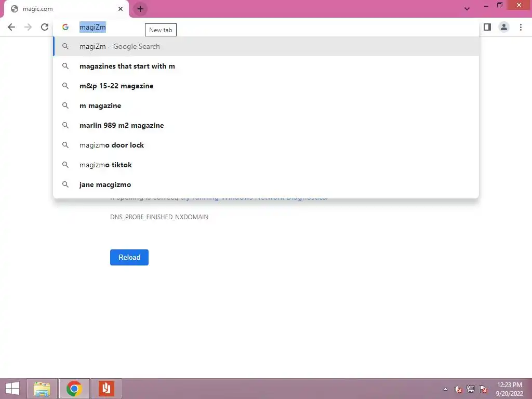Show hidden system tray icons arrow

click(445, 389)
